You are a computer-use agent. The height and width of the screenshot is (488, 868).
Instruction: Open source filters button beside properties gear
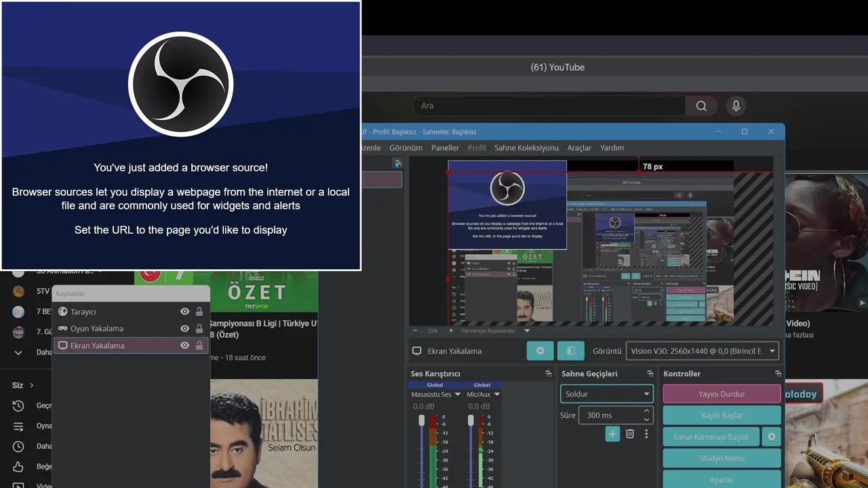[570, 350]
